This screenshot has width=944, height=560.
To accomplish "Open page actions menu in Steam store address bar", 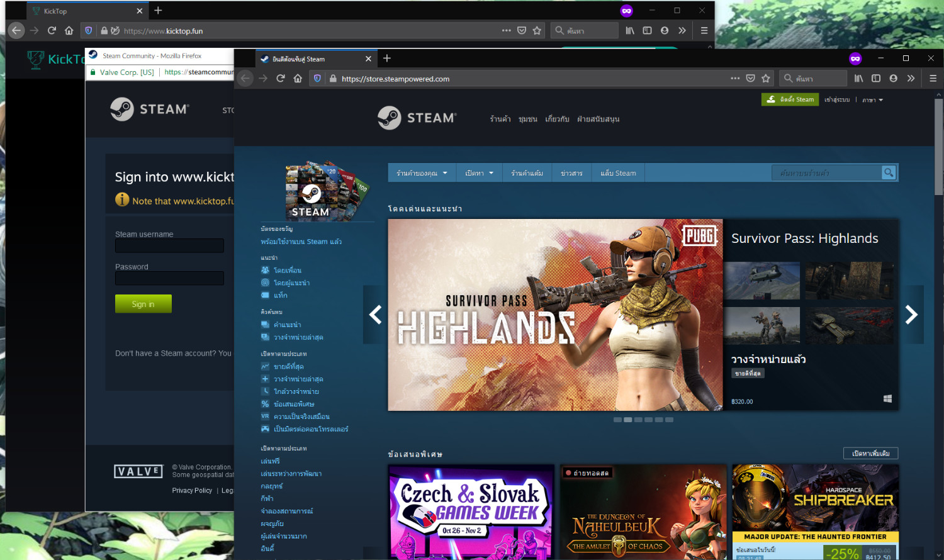I will [x=735, y=79].
